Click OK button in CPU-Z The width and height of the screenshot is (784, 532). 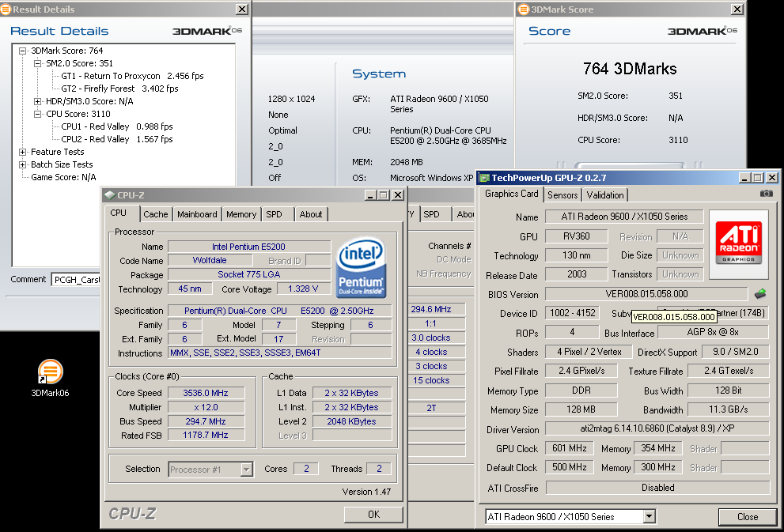[373, 515]
